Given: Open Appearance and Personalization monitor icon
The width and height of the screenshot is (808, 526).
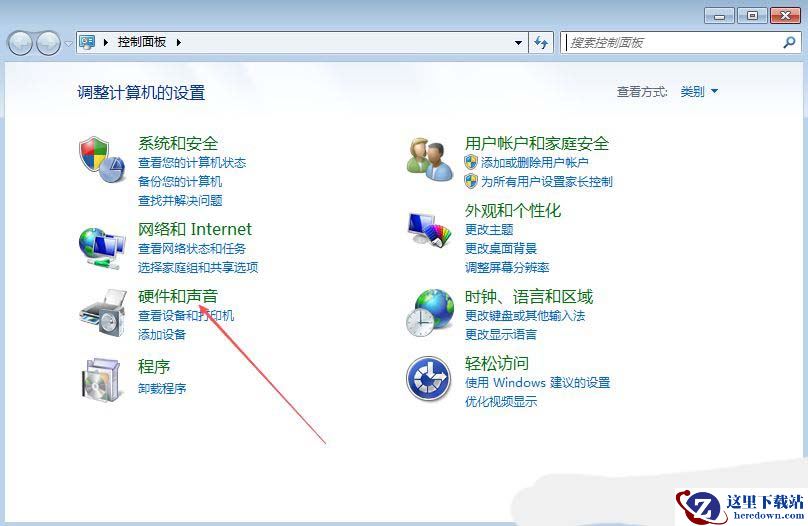Looking at the screenshot, I should click(429, 229).
